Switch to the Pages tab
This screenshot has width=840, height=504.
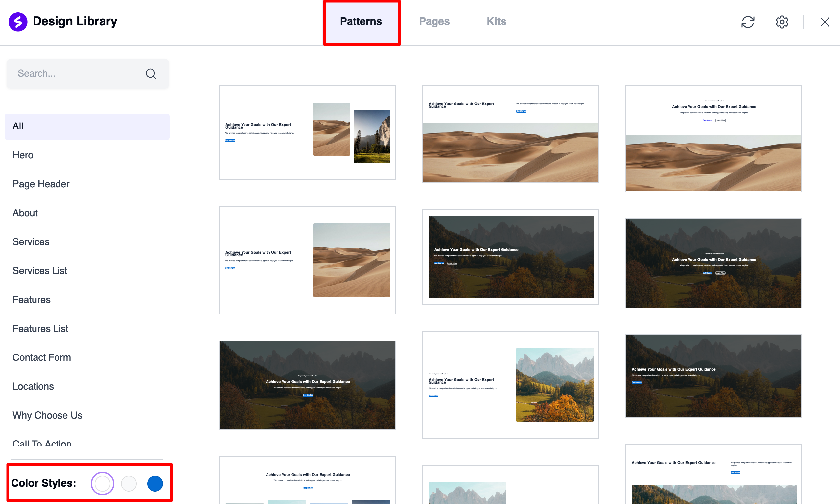coord(434,21)
